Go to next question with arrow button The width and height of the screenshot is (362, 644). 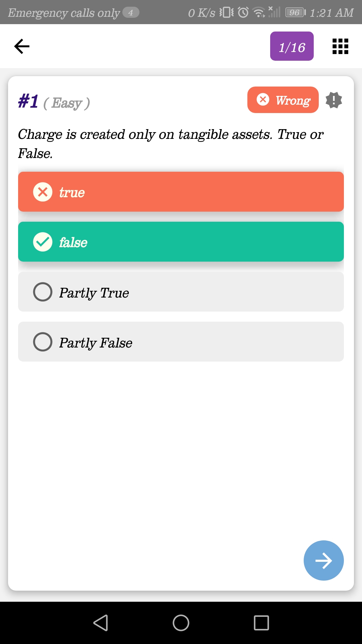[323, 560]
